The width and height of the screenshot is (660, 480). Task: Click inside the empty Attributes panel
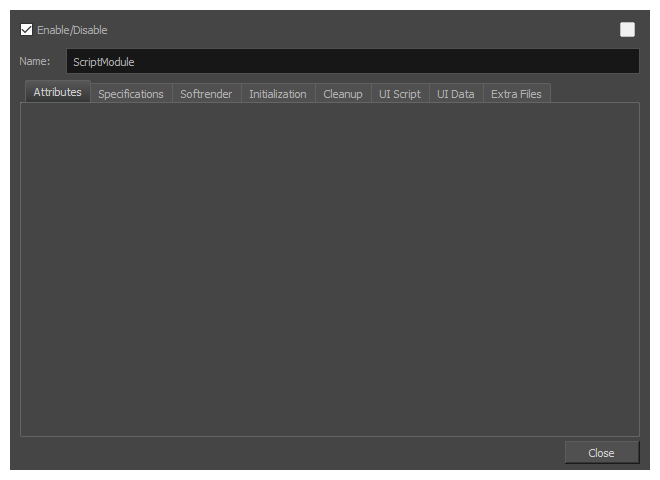(x=330, y=270)
